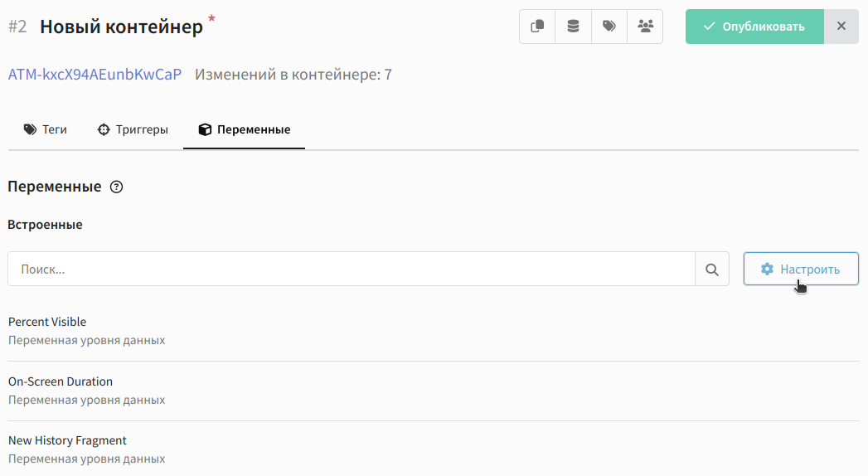Click the magnifier search icon button
868x476 pixels.
712,269
